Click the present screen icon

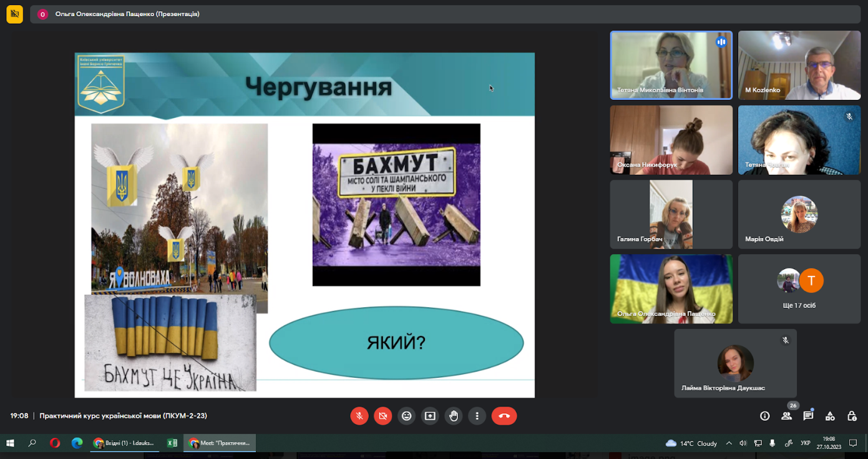click(430, 416)
